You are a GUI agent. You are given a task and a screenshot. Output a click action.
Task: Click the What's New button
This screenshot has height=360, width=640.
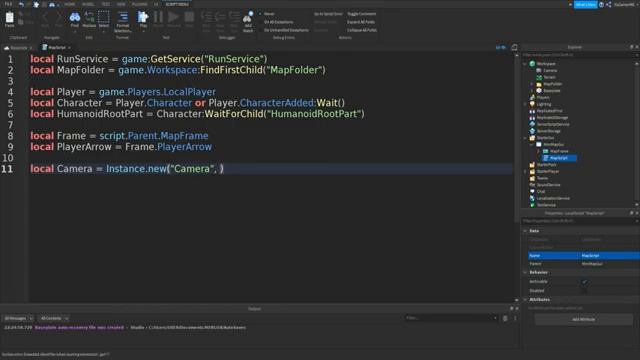click(x=586, y=4)
